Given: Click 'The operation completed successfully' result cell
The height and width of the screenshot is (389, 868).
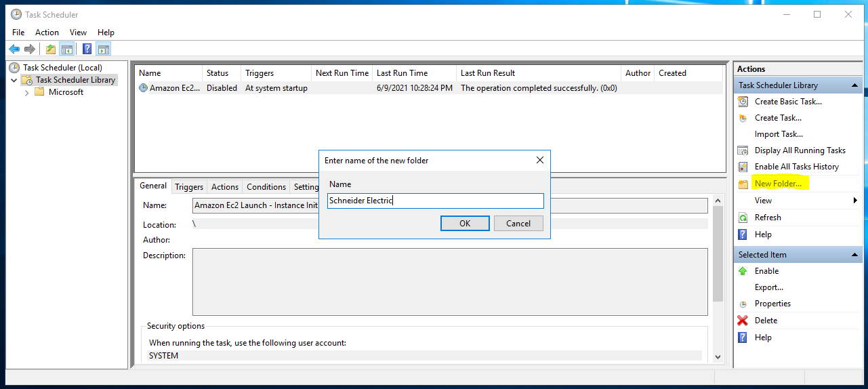Looking at the screenshot, I should (x=539, y=88).
